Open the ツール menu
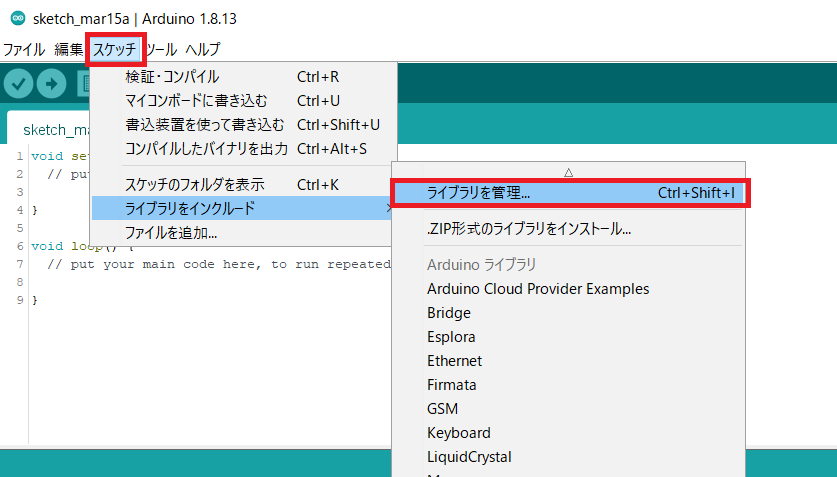Viewport: 837px width, 477px height. pyautogui.click(x=161, y=50)
